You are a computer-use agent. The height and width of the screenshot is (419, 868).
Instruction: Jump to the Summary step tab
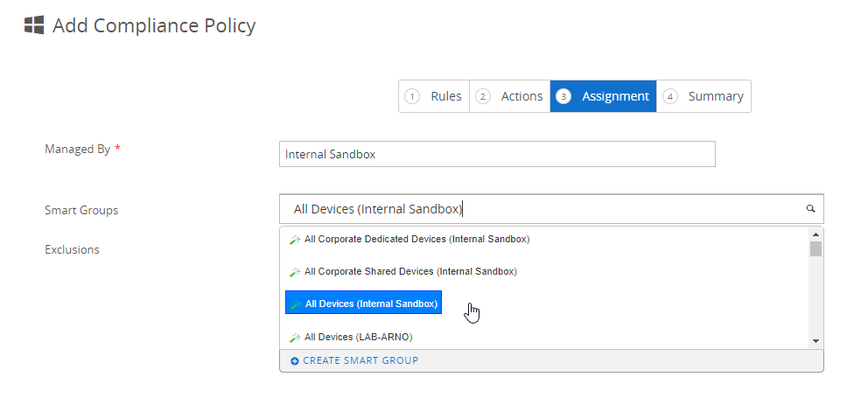point(704,96)
